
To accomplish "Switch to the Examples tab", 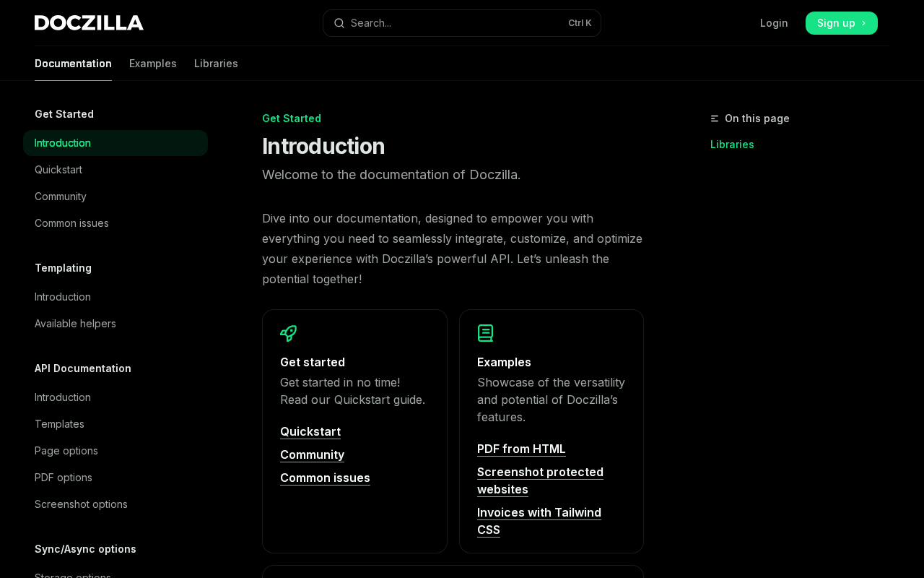I will [152, 64].
